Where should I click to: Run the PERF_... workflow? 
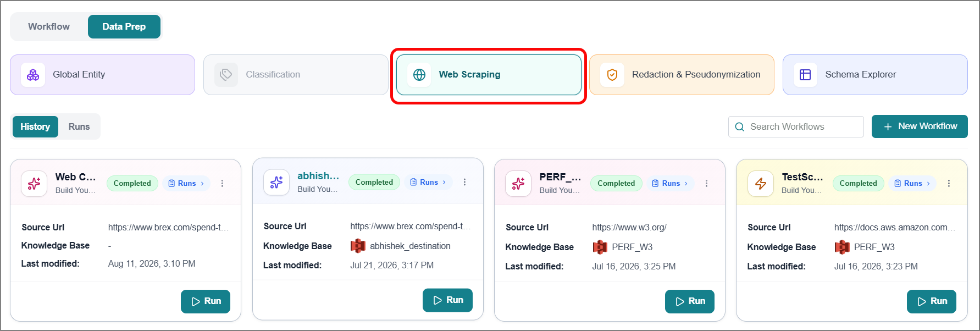[690, 301]
